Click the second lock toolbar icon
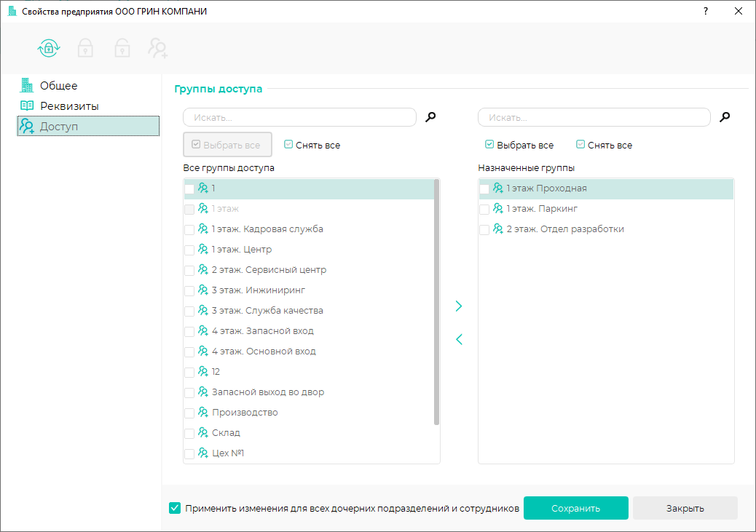 [122, 48]
